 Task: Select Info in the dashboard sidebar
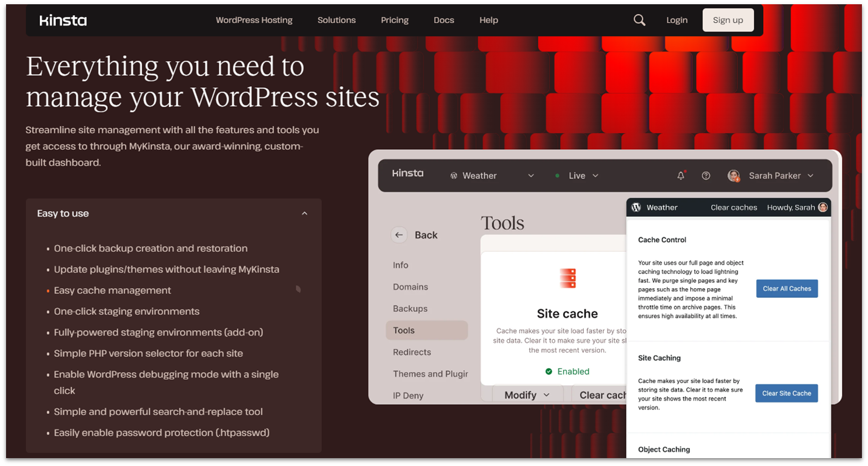[401, 265]
